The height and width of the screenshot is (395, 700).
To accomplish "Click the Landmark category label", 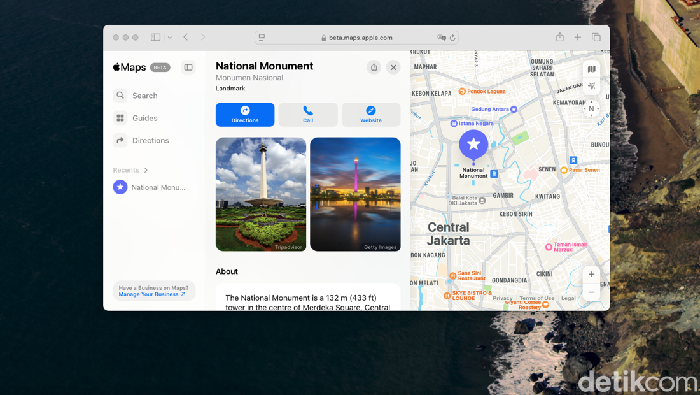I will point(230,88).
